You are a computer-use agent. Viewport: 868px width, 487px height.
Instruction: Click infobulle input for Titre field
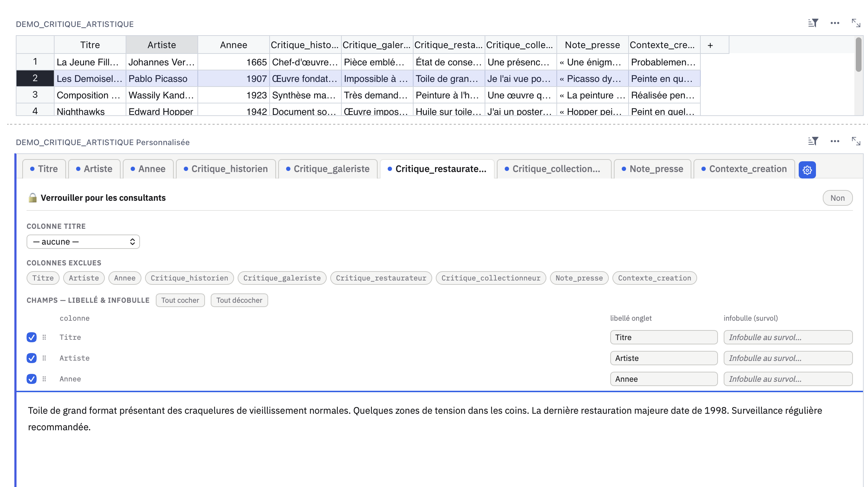[788, 337]
